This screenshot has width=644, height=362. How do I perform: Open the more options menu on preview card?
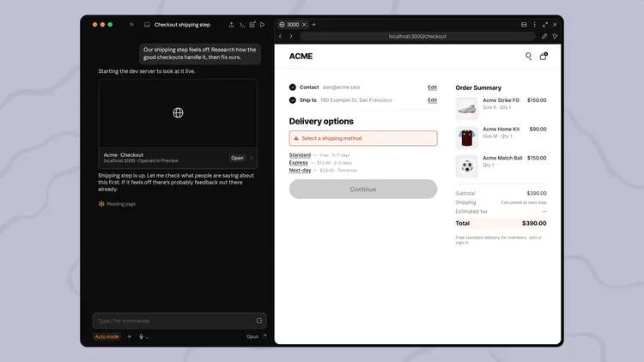click(x=252, y=158)
